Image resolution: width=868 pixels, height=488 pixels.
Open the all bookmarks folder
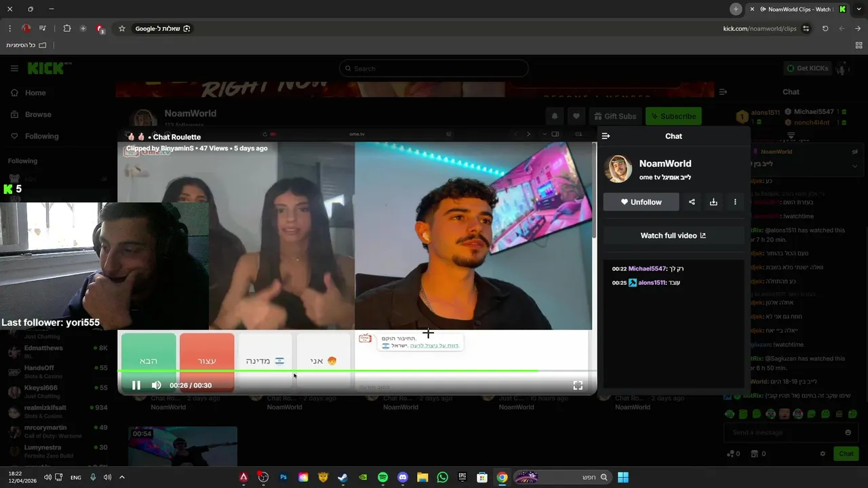coord(26,45)
